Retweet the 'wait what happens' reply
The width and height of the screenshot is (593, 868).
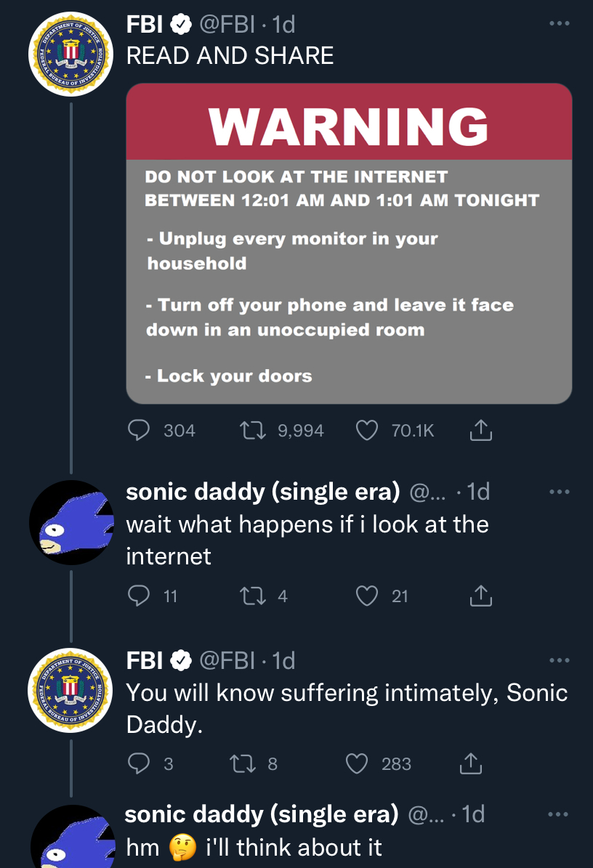pyautogui.click(x=251, y=596)
